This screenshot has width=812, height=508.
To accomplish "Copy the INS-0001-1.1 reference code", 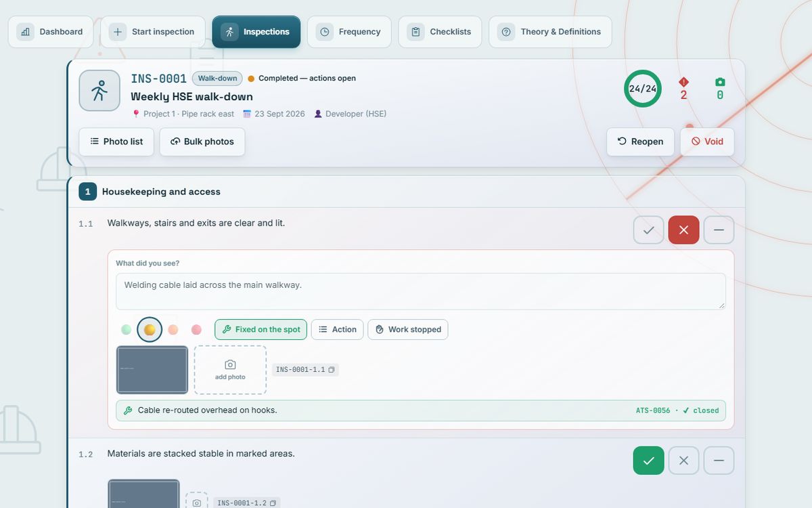I will (305, 370).
